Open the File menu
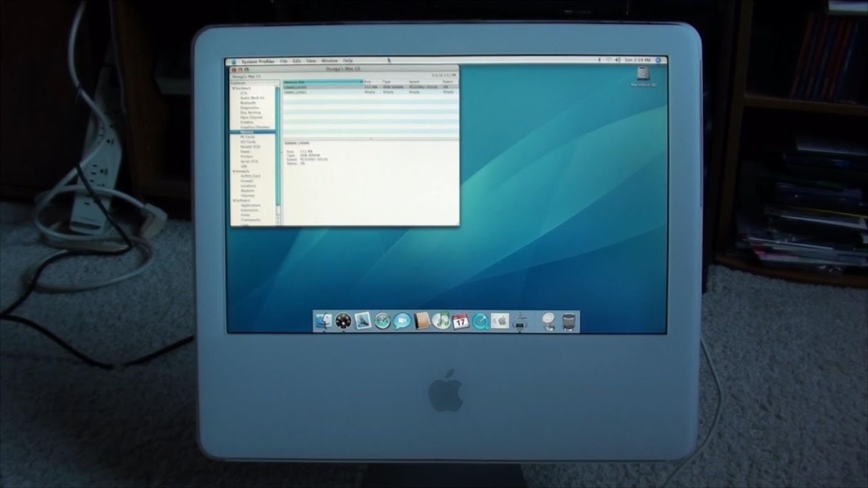Viewport: 868px width, 488px height. click(x=283, y=61)
